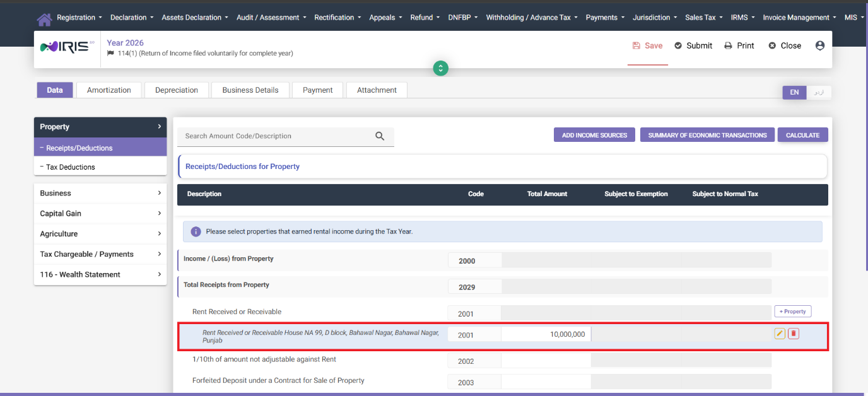Screen dimensions: 868x396
Task: Click 'Total Receipts from Property' row label
Action: [226, 285]
